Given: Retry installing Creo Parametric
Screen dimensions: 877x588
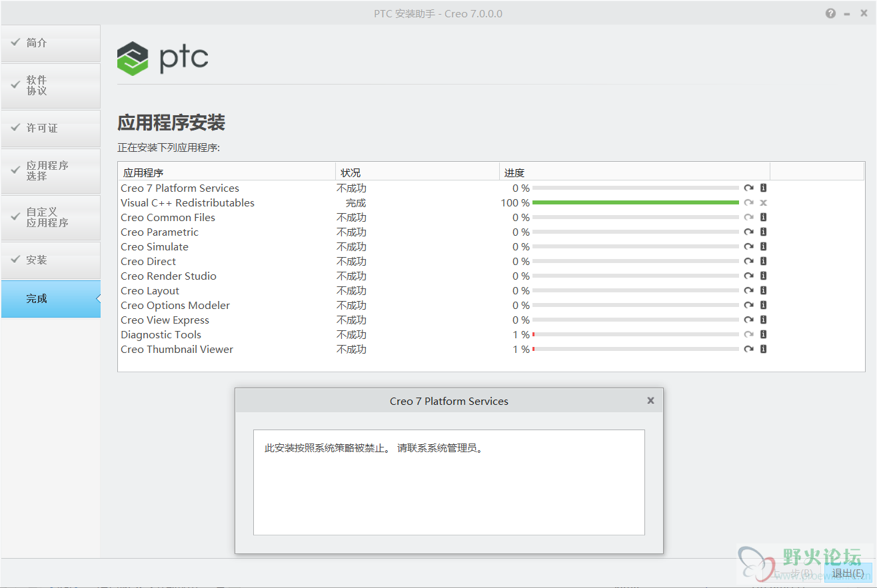Looking at the screenshot, I should (x=748, y=232).
